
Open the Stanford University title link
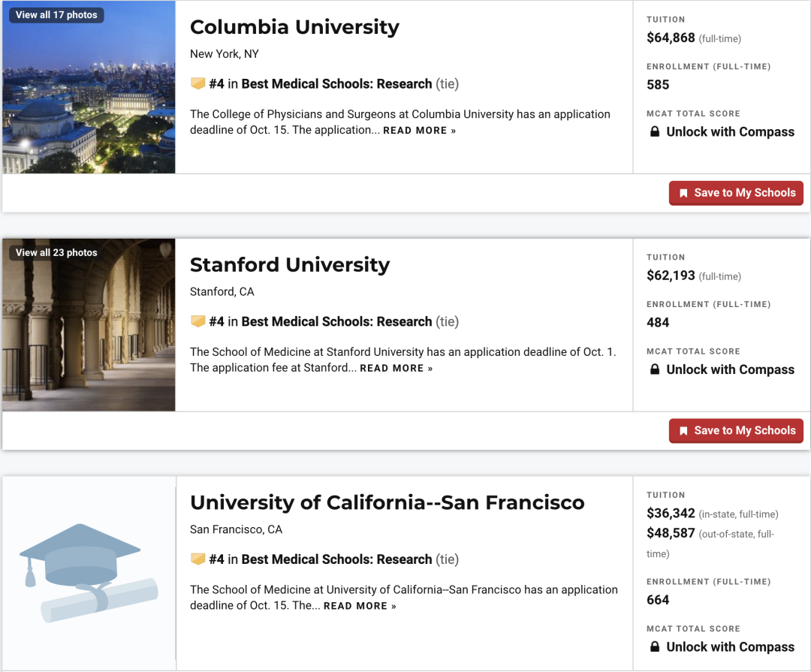pyautogui.click(x=290, y=265)
